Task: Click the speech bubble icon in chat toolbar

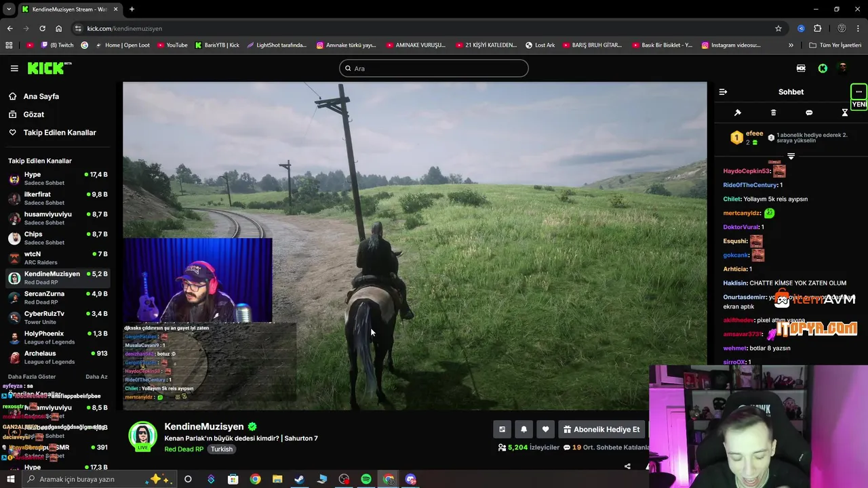Action: 809,113
